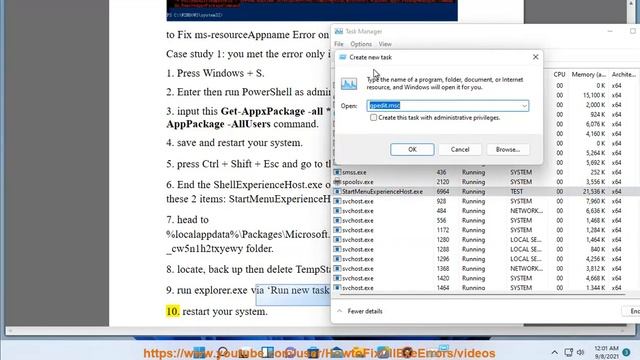This screenshot has height=360, width=640.
Task: Click icon of svchost.exe with PID 1172
Action: (337, 230)
